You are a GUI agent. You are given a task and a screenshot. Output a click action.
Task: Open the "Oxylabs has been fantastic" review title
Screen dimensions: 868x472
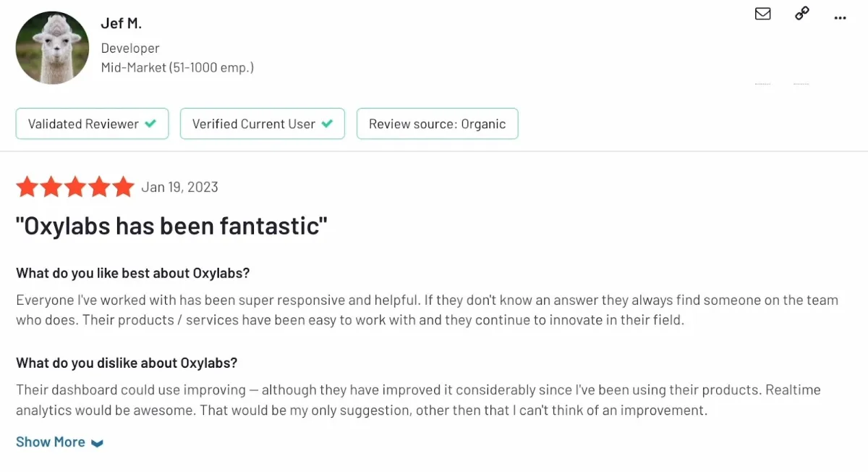pos(171,226)
